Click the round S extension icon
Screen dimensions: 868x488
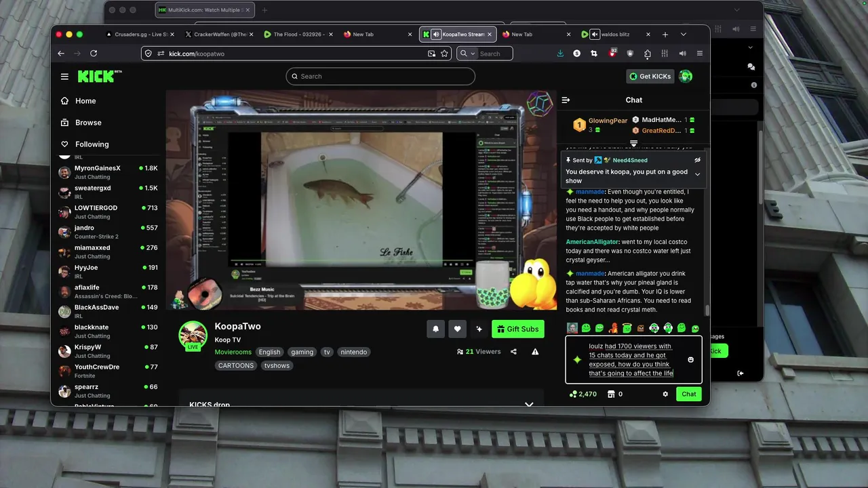pos(577,54)
